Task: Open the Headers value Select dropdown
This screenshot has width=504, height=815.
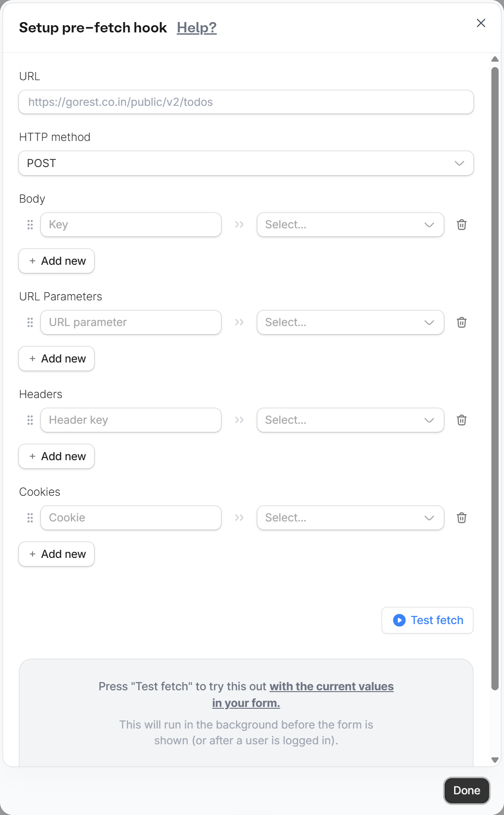Action: click(x=351, y=420)
